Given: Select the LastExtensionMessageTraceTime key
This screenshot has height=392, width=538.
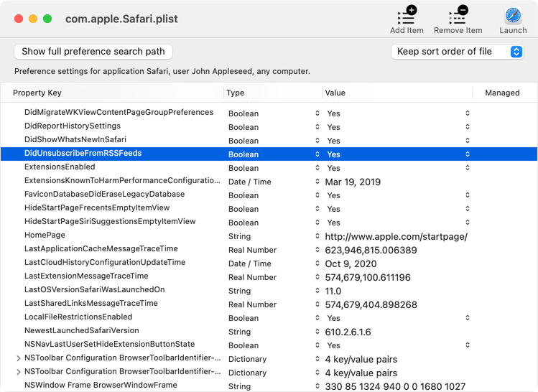Looking at the screenshot, I should coord(86,276).
